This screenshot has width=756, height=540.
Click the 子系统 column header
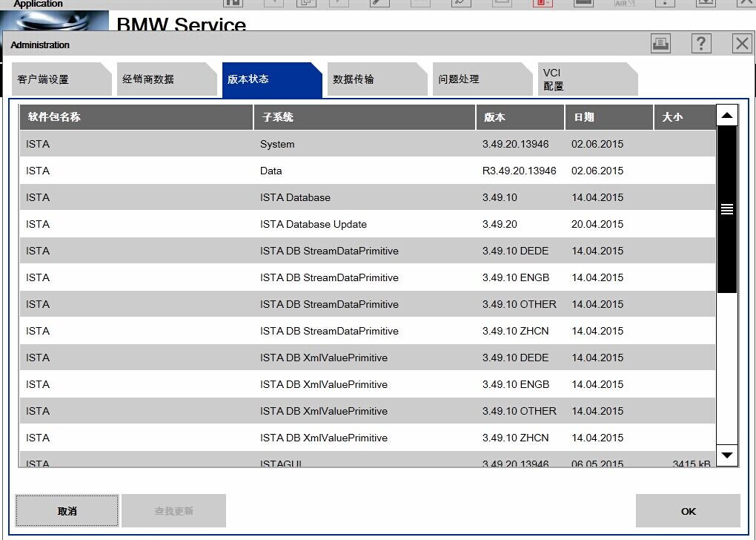[365, 117]
